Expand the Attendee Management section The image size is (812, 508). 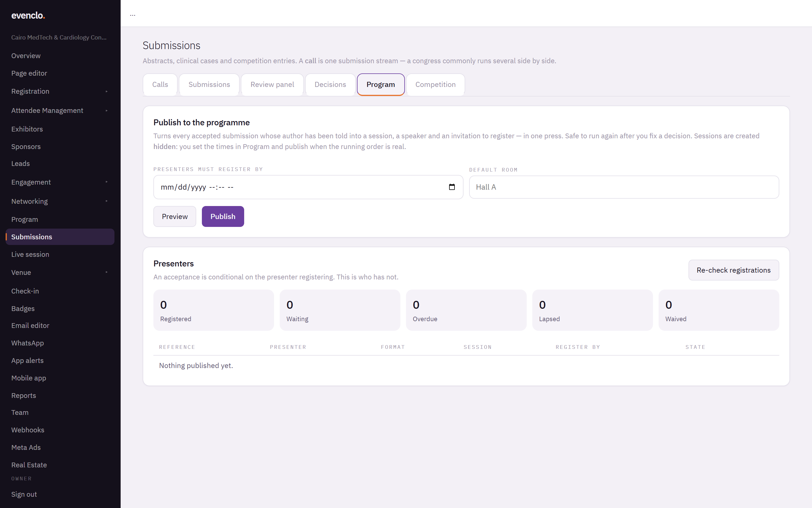(60, 111)
